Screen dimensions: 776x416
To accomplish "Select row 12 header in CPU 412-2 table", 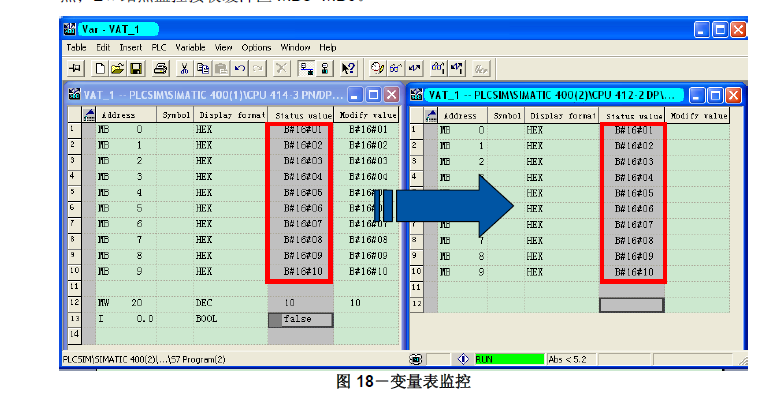I will coord(417,304).
